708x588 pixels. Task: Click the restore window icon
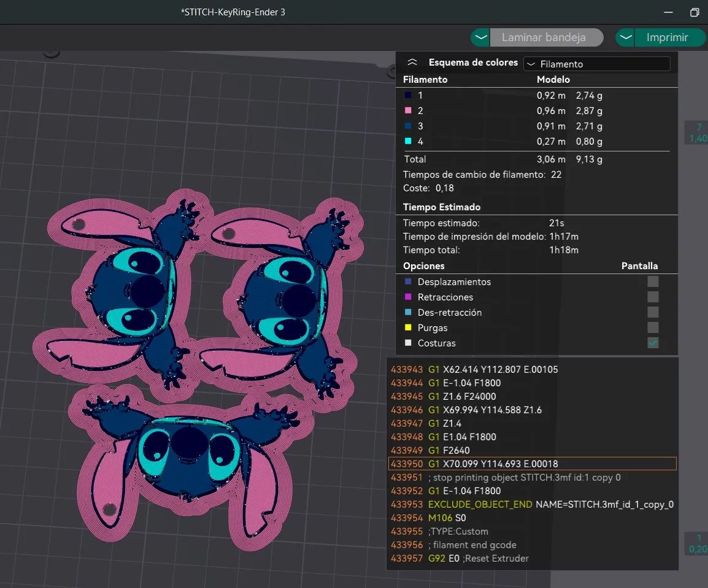[x=695, y=12]
